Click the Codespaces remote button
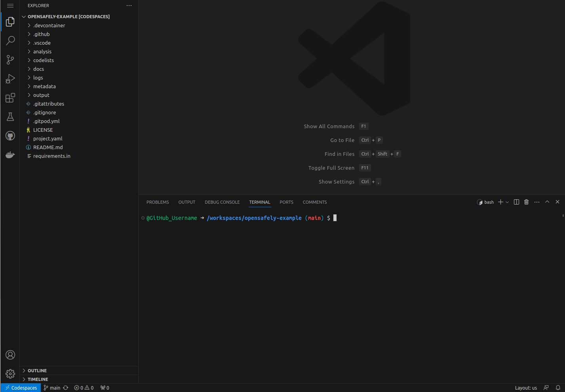Image resolution: width=565 pixels, height=392 pixels. tap(21, 388)
